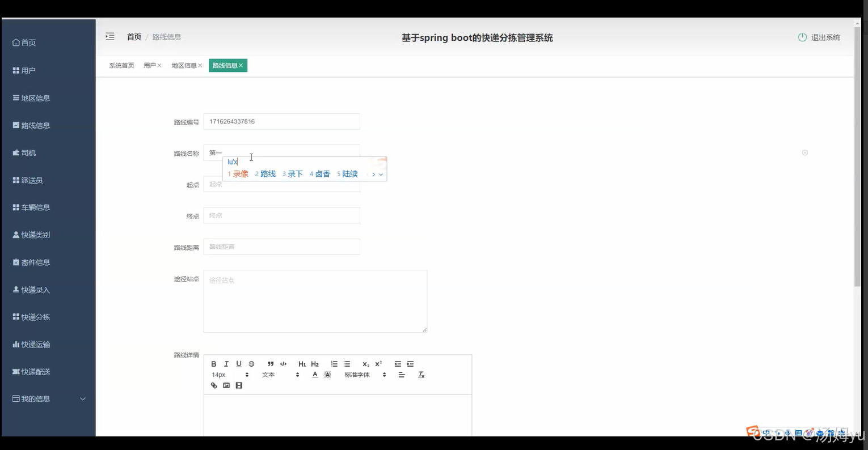Open 快递配送 in the sidebar
868x450 pixels.
(x=48, y=372)
